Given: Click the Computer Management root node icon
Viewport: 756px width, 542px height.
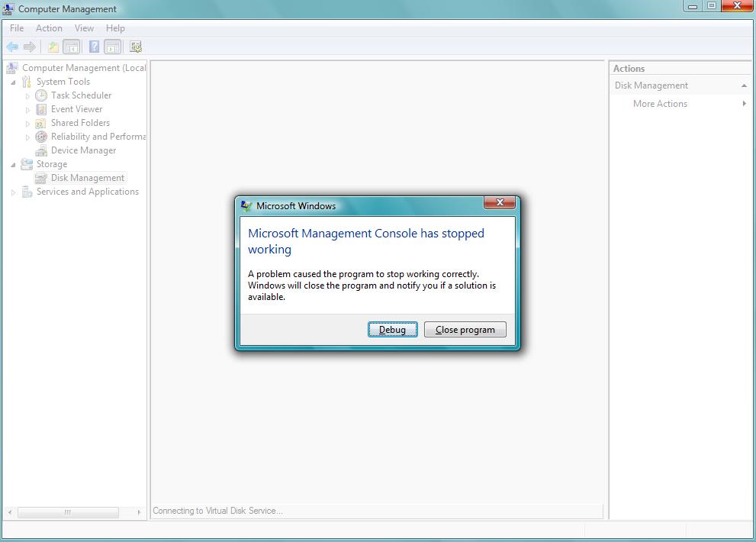Looking at the screenshot, I should pyautogui.click(x=12, y=68).
